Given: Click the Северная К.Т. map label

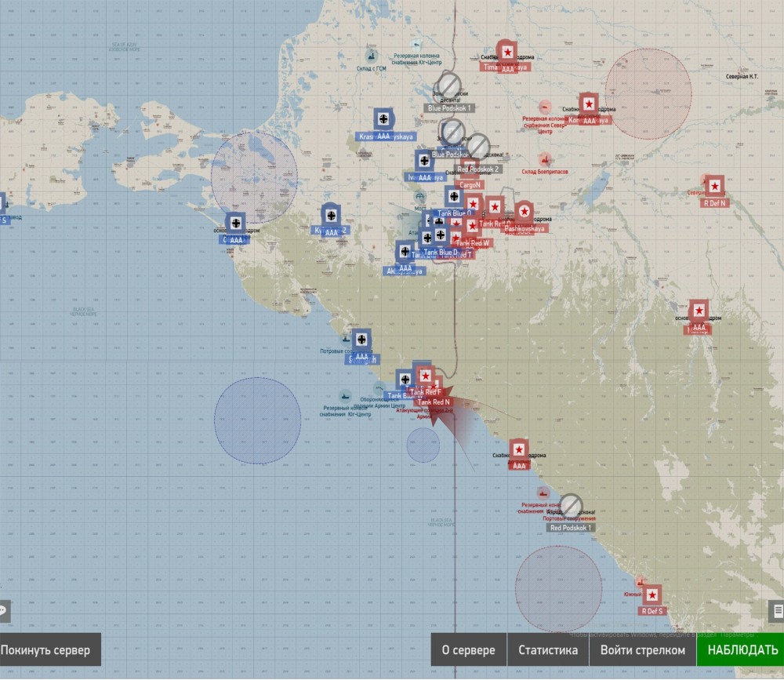Looking at the screenshot, I should click(742, 77).
